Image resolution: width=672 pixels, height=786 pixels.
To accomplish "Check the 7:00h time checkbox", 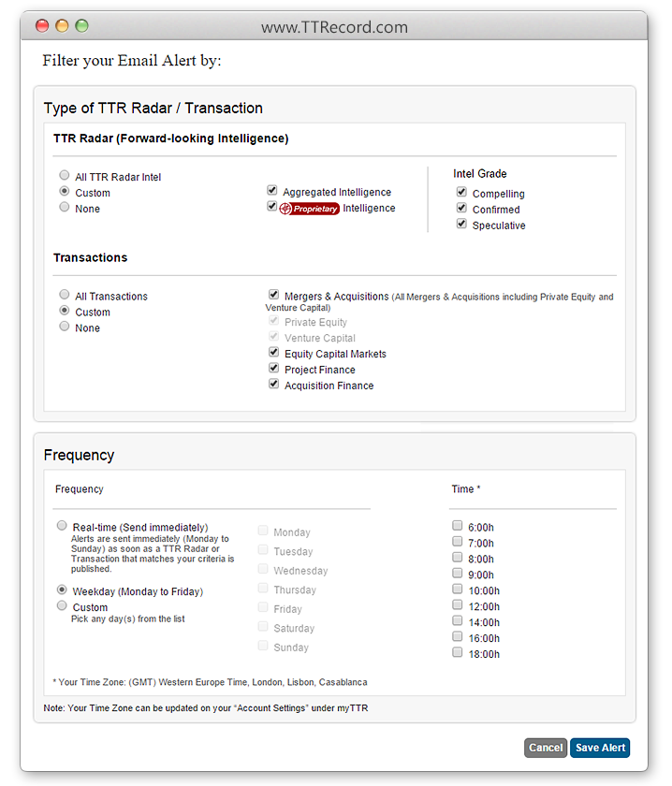I will (x=458, y=542).
